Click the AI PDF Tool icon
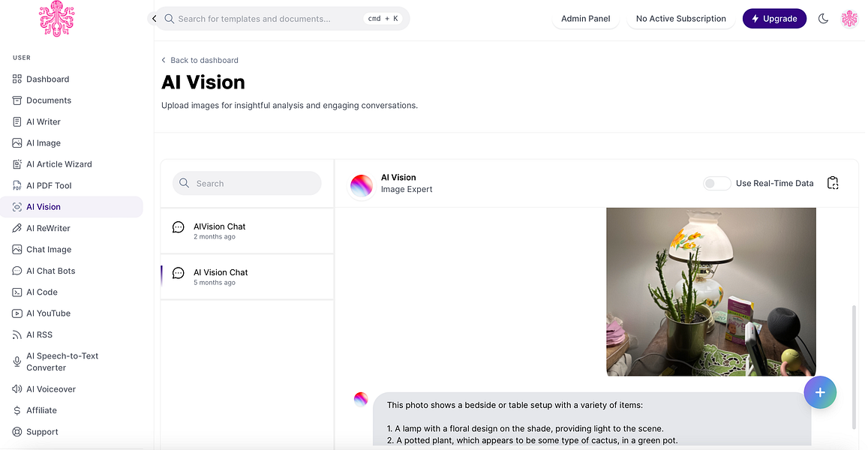868x450 pixels. pos(17,185)
